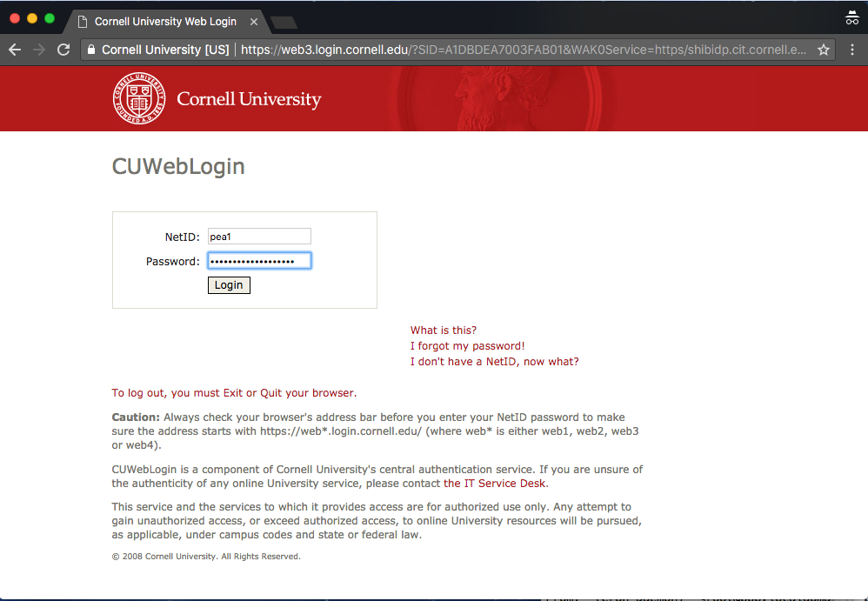Select the Cornell University Web Login tab

[x=165, y=22]
